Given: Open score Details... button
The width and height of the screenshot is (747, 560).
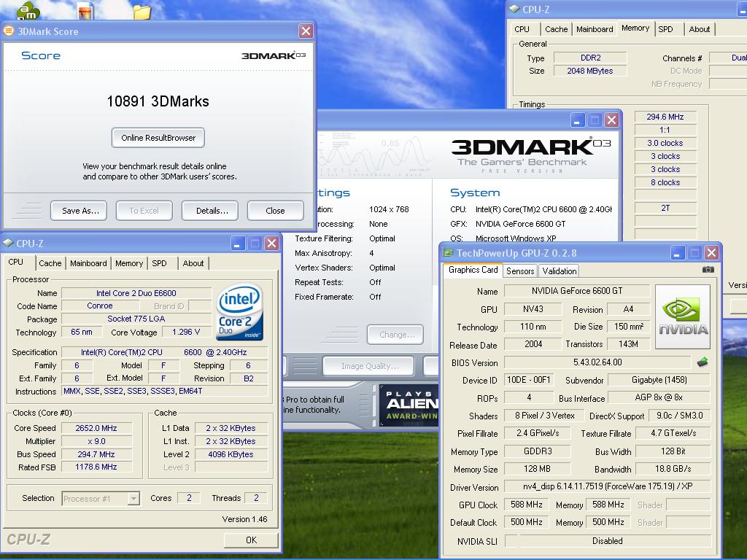Looking at the screenshot, I should [x=209, y=211].
